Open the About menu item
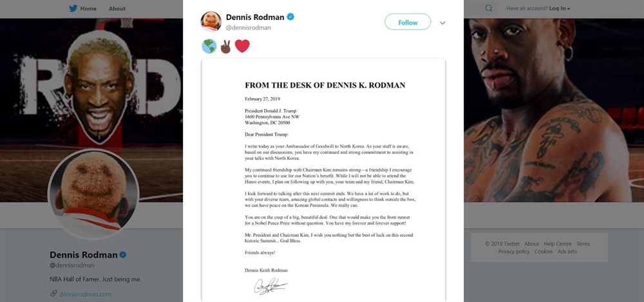Image resolution: width=644 pixels, height=302 pixels. (x=117, y=8)
